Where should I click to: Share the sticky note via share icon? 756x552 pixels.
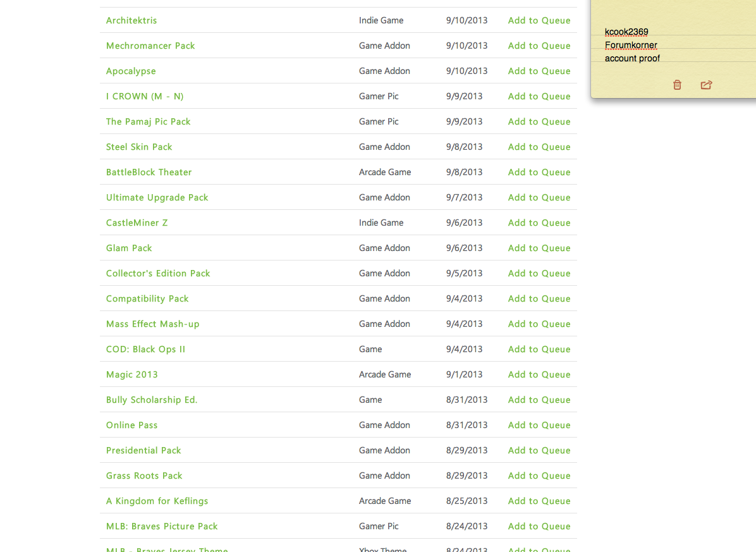(706, 85)
